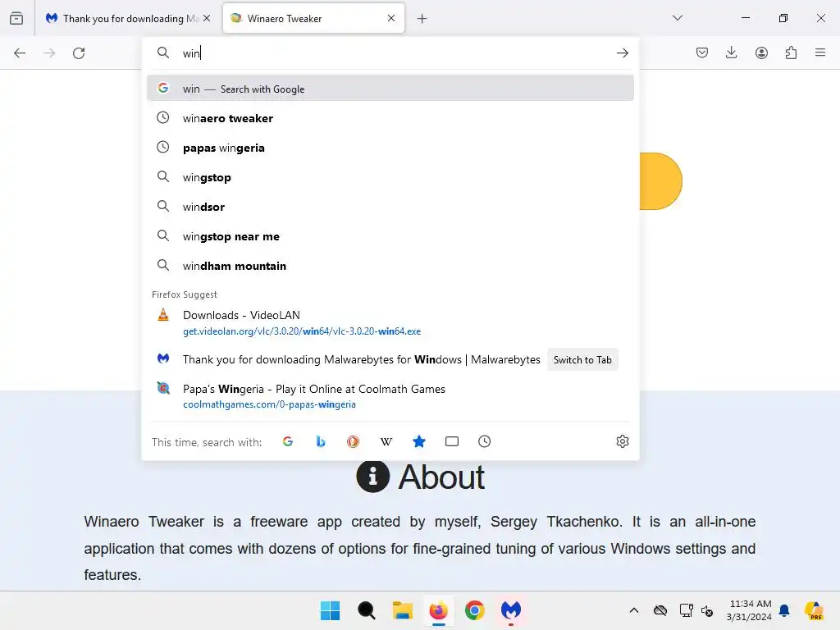Click the go arrow in address bar
840x630 pixels.
622,53
